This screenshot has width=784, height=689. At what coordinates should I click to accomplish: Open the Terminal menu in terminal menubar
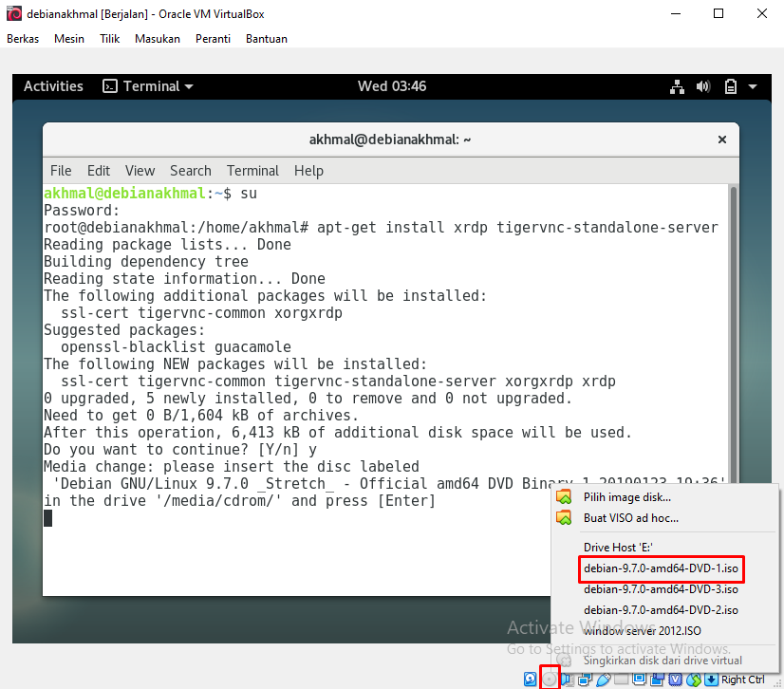(x=252, y=171)
